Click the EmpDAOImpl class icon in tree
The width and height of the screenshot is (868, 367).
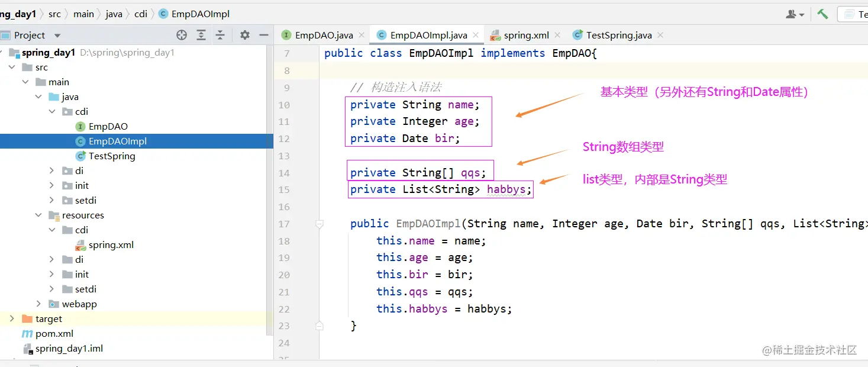(81, 141)
